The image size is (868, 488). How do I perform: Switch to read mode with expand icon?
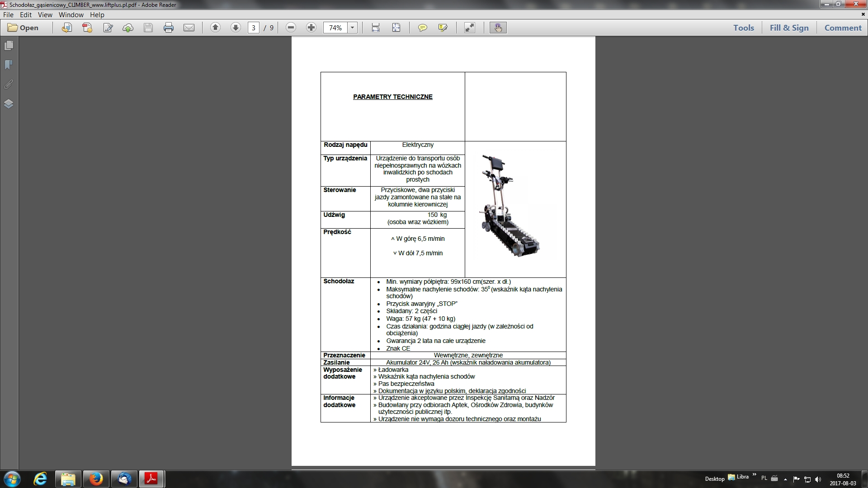(x=470, y=28)
